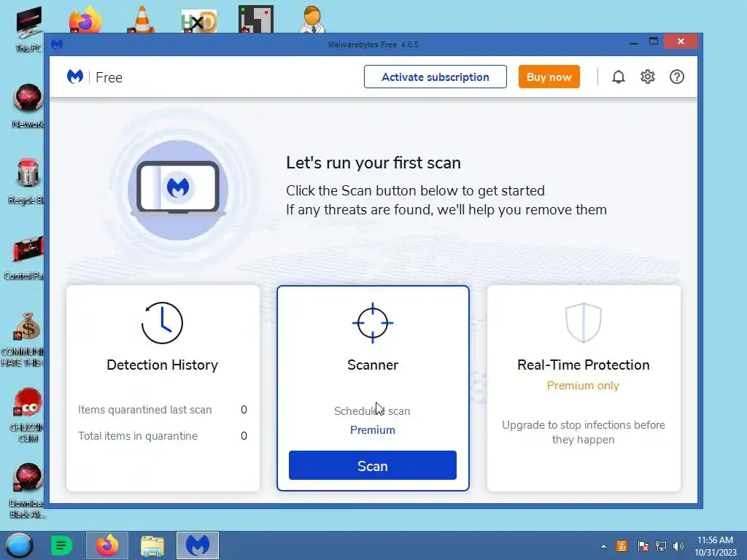Screen dimensions: 747x560
Task: Select the money bag desktop icon
Action: click(x=24, y=339)
